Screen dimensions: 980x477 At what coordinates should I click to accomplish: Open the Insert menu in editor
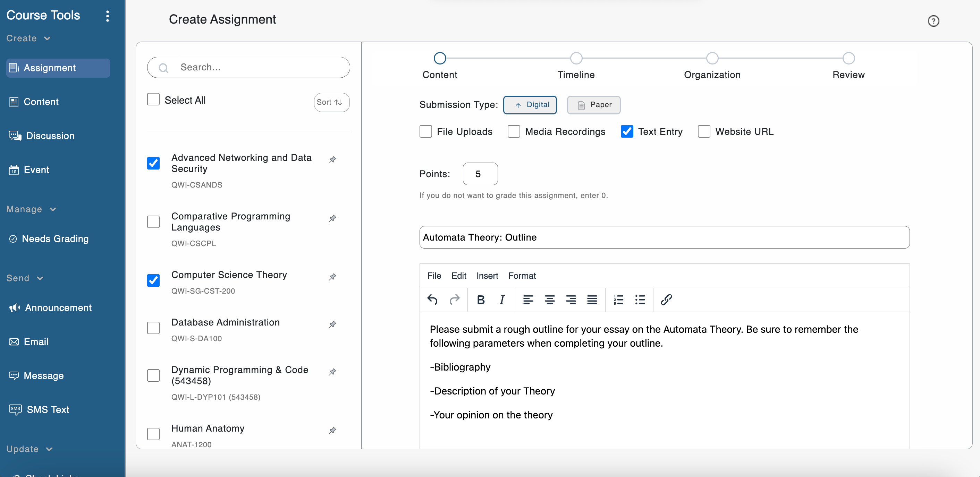(x=487, y=276)
